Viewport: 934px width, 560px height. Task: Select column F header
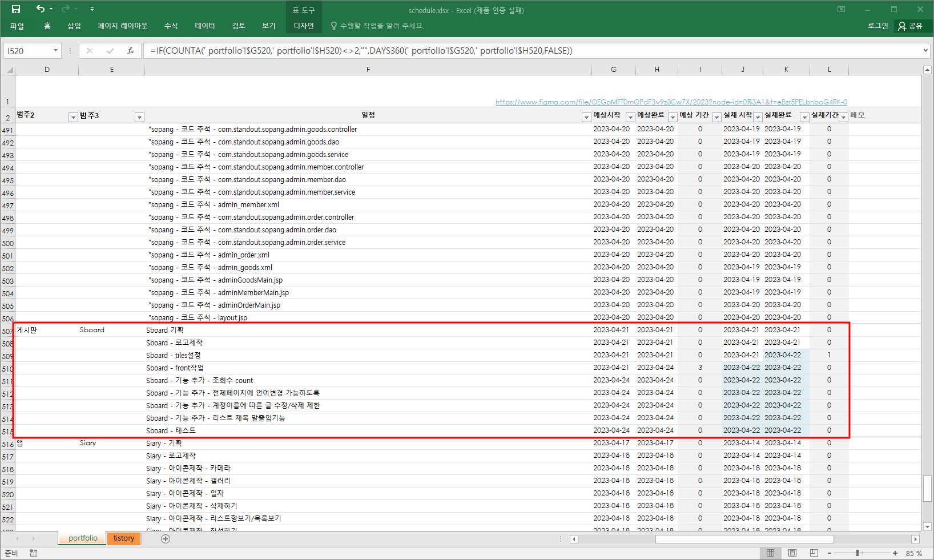tap(368, 70)
